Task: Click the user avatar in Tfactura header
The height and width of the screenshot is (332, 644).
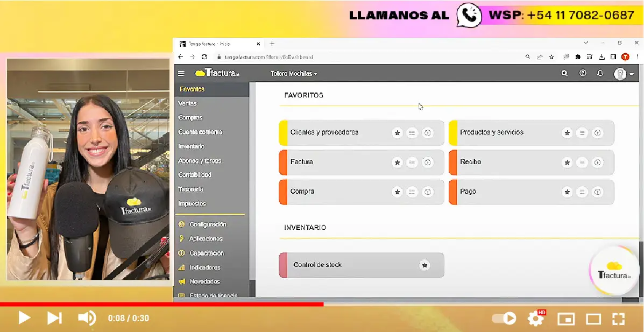Action: tap(620, 74)
